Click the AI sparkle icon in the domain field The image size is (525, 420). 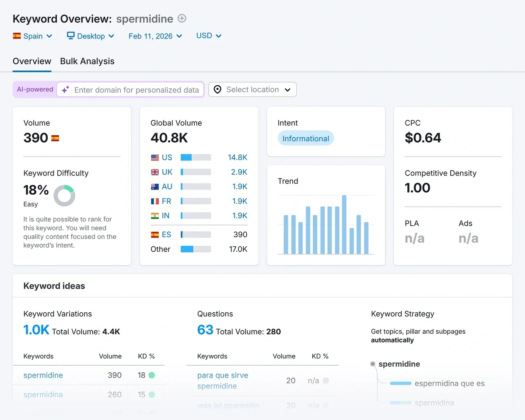[65, 89]
